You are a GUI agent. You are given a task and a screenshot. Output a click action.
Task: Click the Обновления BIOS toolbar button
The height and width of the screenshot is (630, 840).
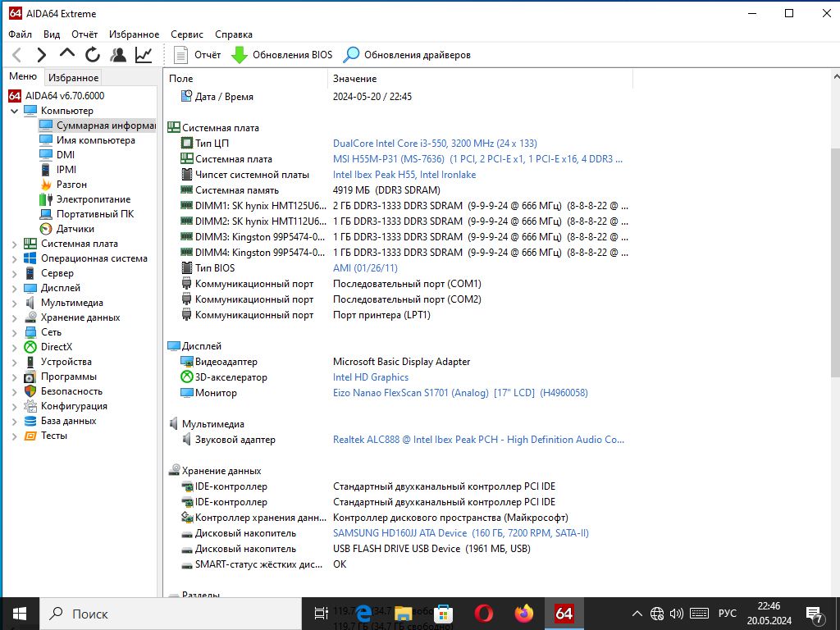point(282,55)
